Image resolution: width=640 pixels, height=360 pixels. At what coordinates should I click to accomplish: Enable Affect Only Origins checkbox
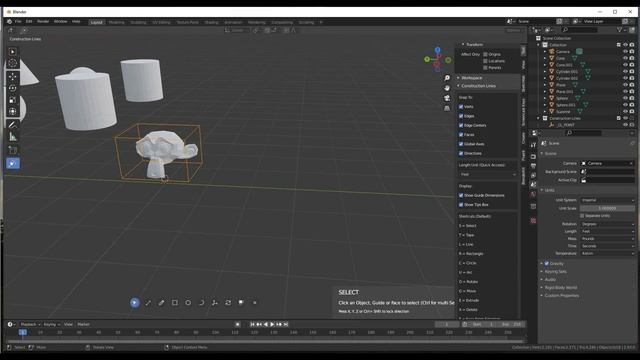pos(485,54)
